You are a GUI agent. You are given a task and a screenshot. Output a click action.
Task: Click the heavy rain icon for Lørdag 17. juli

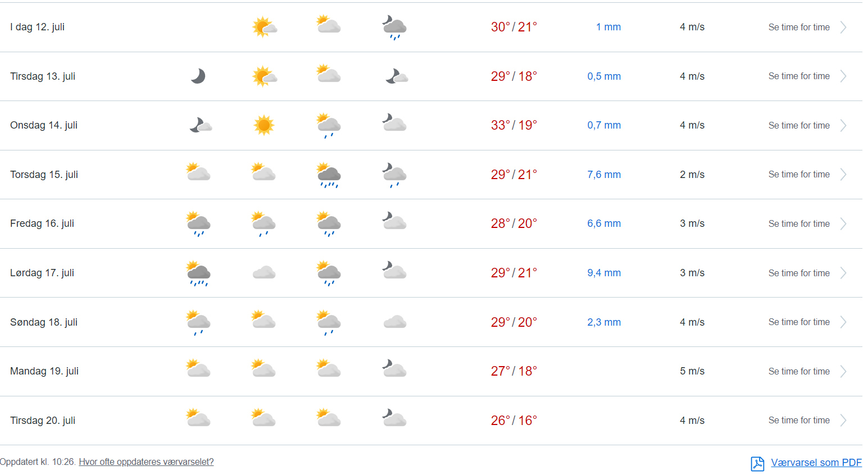point(198,273)
